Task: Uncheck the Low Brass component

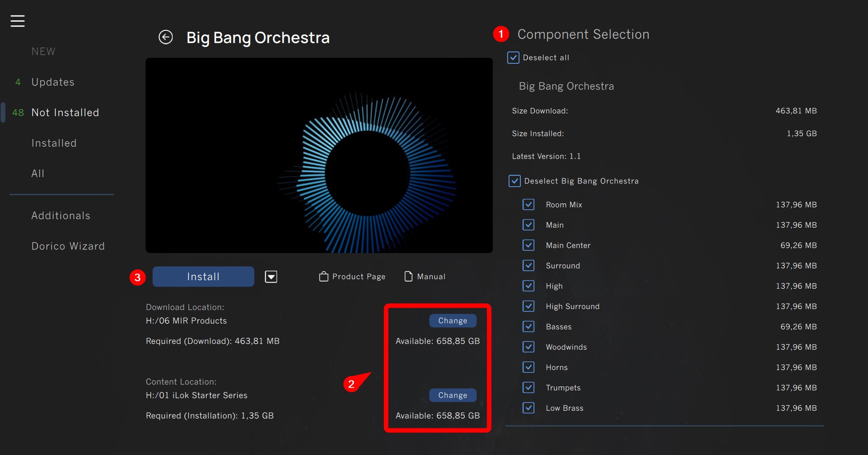Action: tap(528, 408)
